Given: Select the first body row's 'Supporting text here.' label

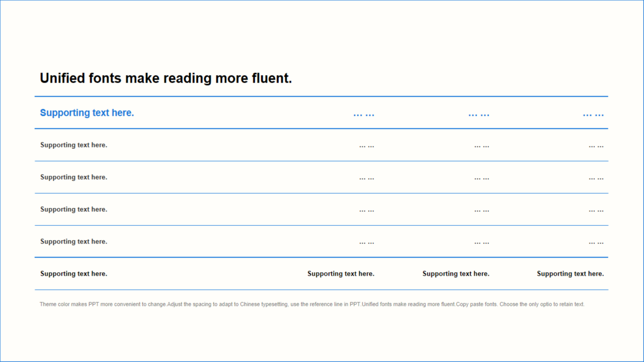Looking at the screenshot, I should (x=74, y=145).
